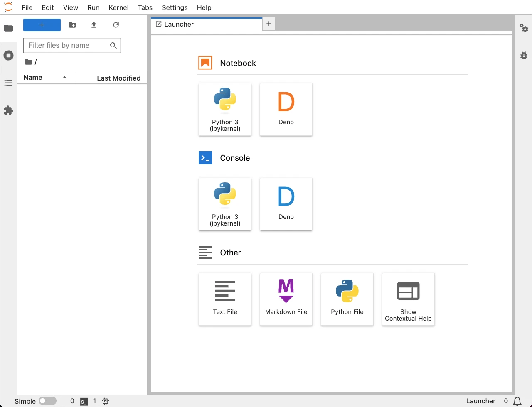
Task: Open the Kernel menu
Action: coord(118,7)
